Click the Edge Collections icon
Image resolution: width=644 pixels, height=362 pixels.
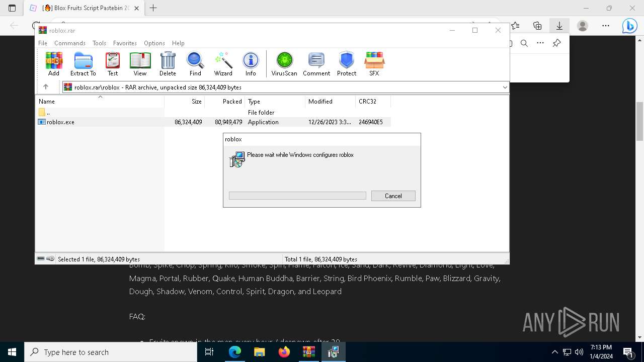(537, 26)
